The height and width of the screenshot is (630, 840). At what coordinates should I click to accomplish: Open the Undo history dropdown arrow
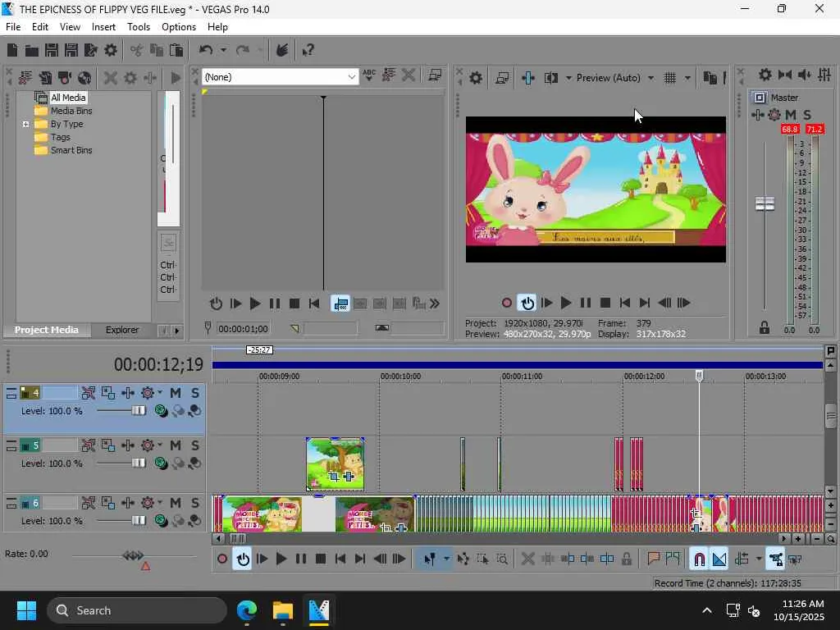pyautogui.click(x=223, y=50)
